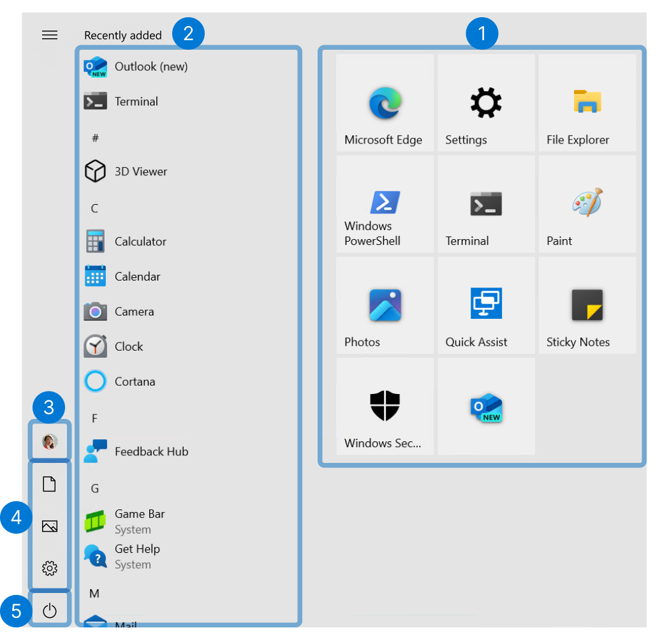Open the Quick Assist tile

click(486, 305)
